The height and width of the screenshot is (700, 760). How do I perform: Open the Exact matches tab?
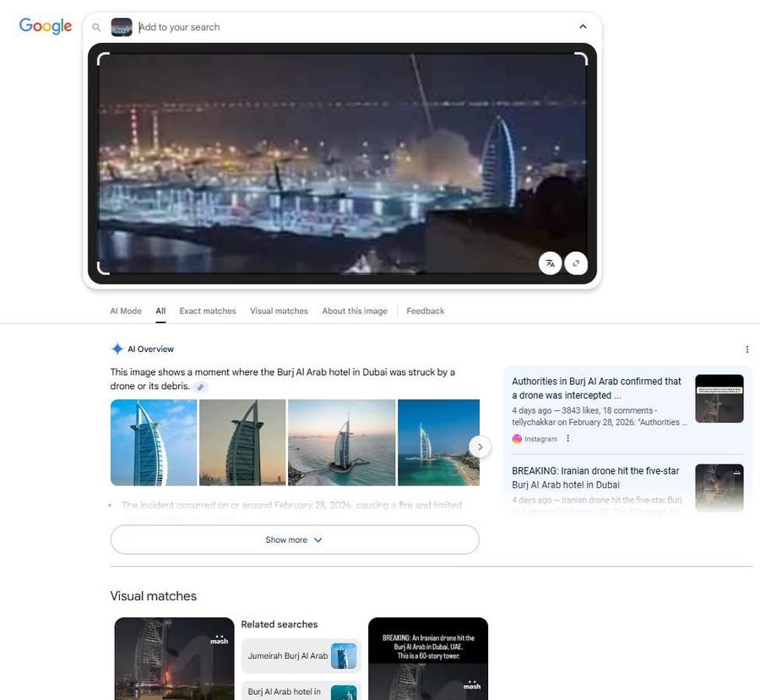[208, 309]
